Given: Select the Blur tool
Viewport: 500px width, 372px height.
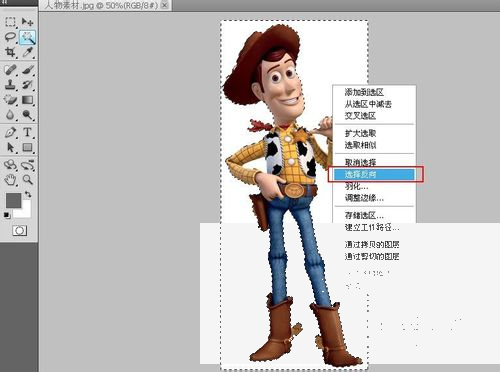Looking at the screenshot, I should [10, 114].
